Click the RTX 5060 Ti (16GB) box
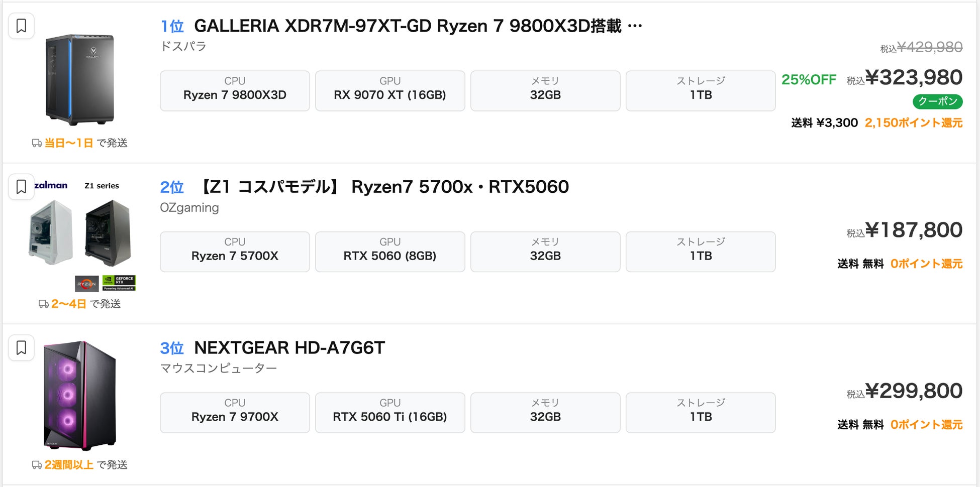Image resolution: width=980 pixels, height=487 pixels. coord(390,412)
